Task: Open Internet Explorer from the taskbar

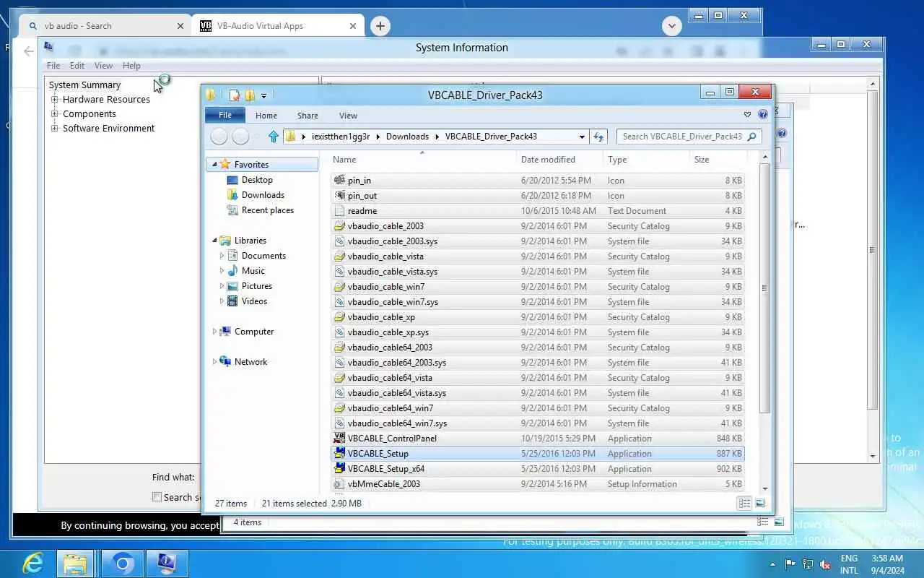Action: [33, 564]
